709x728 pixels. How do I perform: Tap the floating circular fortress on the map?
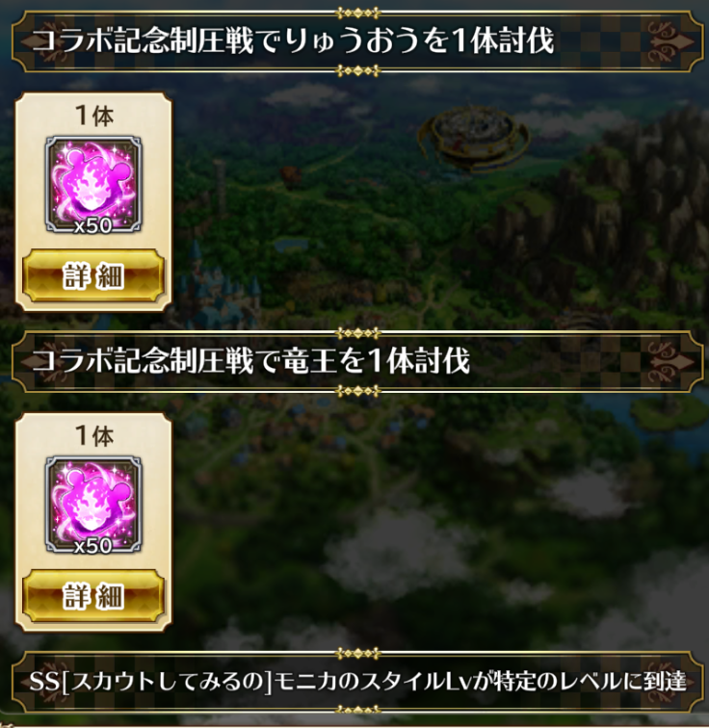click(474, 136)
